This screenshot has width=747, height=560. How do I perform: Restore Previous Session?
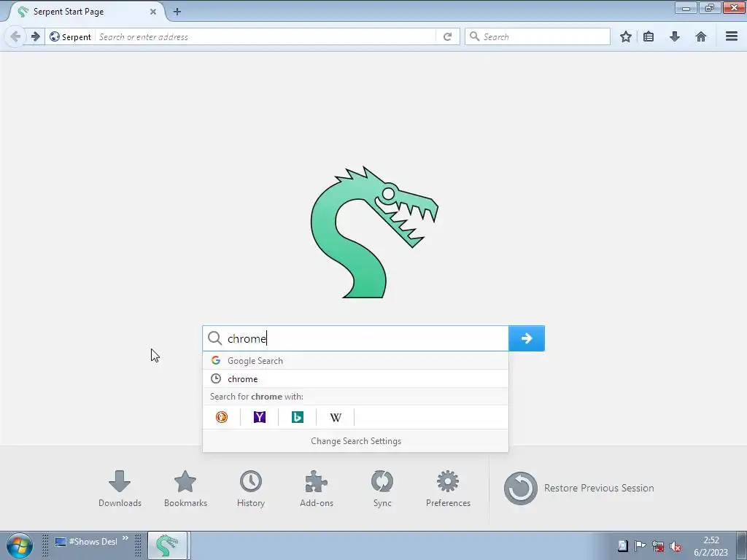point(578,488)
